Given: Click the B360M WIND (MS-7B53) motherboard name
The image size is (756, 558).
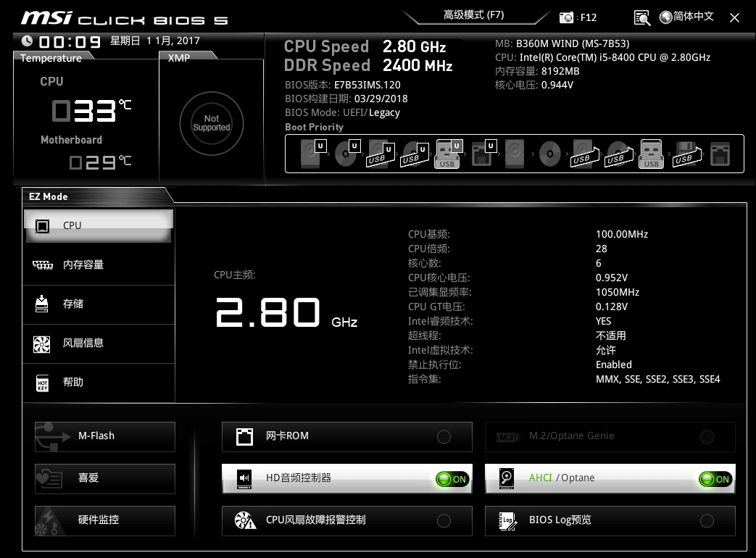Looking at the screenshot, I should pos(573,44).
